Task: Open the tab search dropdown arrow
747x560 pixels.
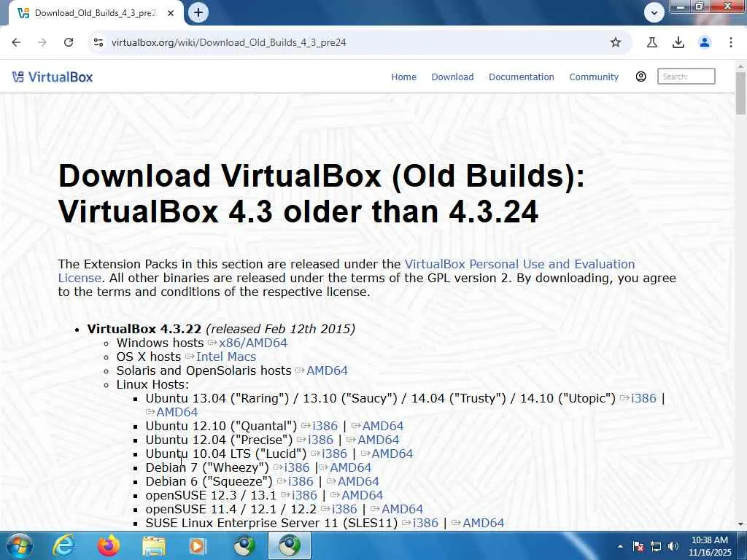Action: [654, 13]
